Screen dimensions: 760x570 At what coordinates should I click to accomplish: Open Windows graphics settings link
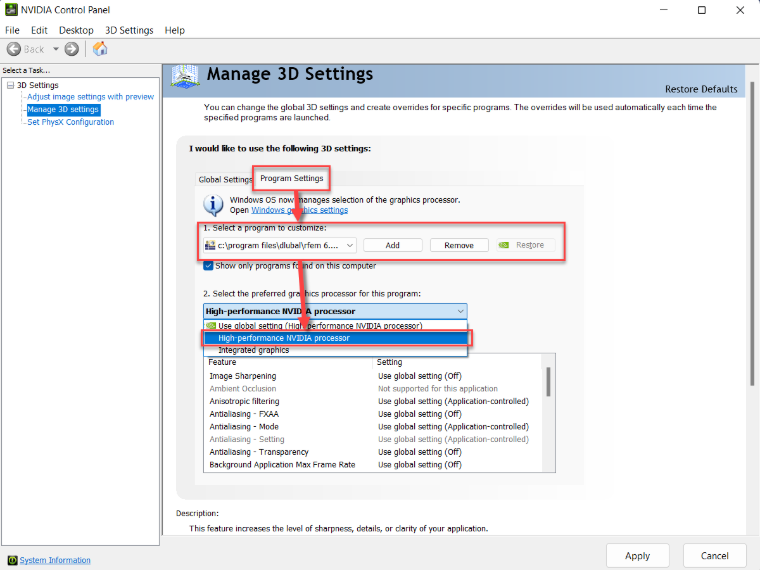[300, 210]
